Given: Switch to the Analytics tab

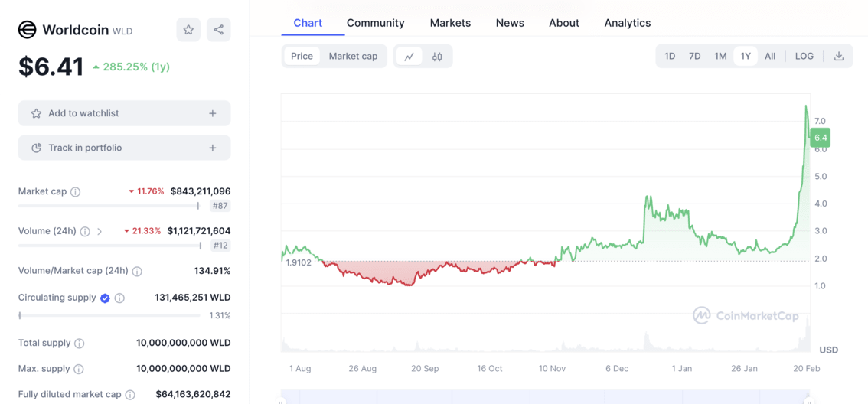Looking at the screenshot, I should pos(627,23).
